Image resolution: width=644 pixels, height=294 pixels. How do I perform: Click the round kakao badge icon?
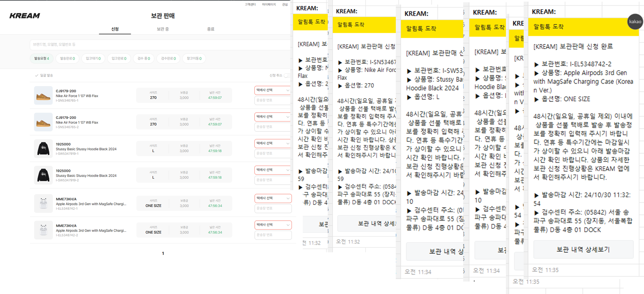click(634, 22)
